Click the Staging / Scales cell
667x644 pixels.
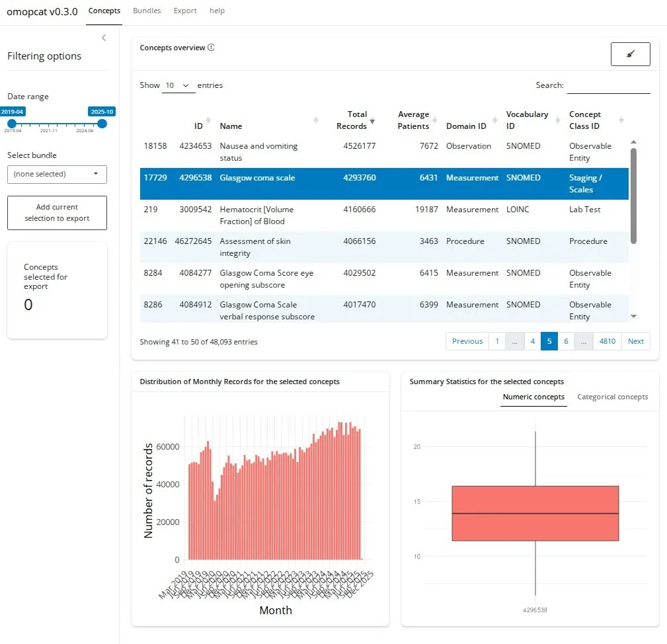pos(585,184)
